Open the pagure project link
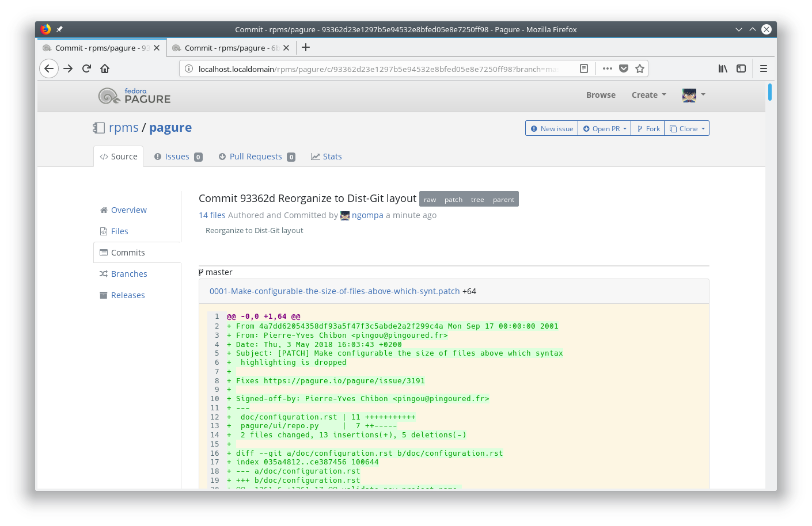This screenshot has width=812, height=526. tap(170, 128)
